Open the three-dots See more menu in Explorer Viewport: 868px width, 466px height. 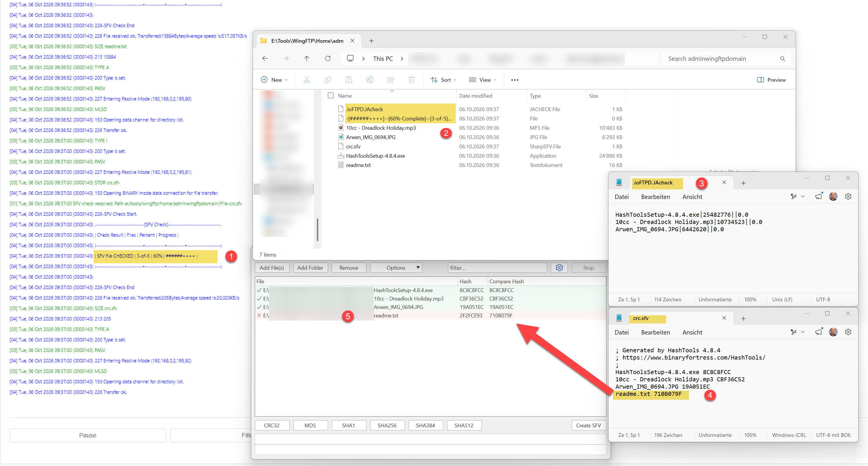(x=515, y=80)
